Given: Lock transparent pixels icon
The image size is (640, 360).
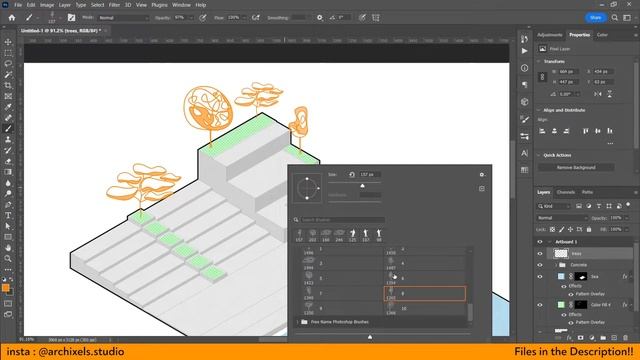Looking at the screenshot, I should tap(553, 229).
